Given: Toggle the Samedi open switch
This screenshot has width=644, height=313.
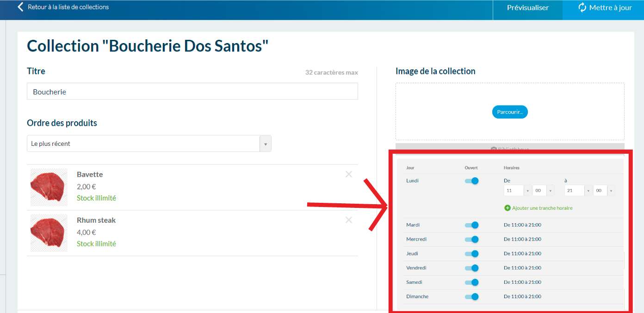Looking at the screenshot, I should (x=472, y=282).
